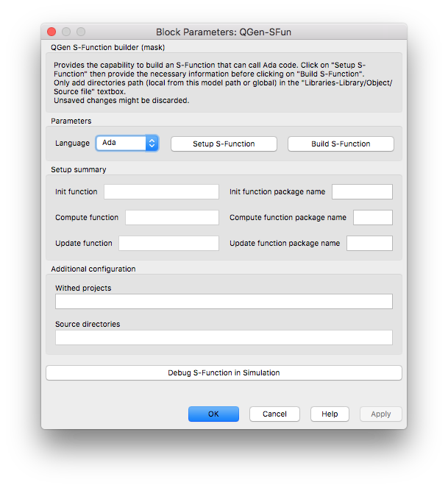Focus the Update function package name field

pyautogui.click(x=369, y=244)
